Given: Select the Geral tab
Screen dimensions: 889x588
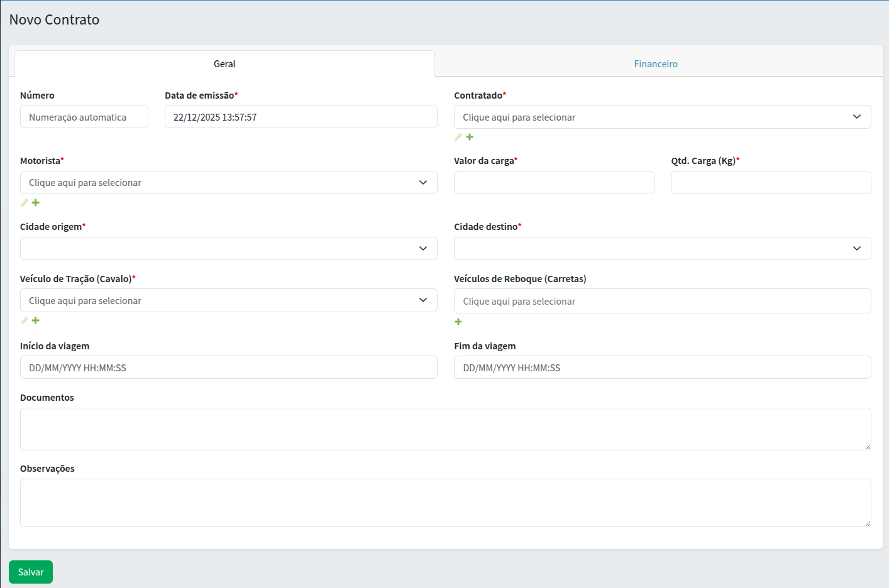Looking at the screenshot, I should click(x=224, y=64).
